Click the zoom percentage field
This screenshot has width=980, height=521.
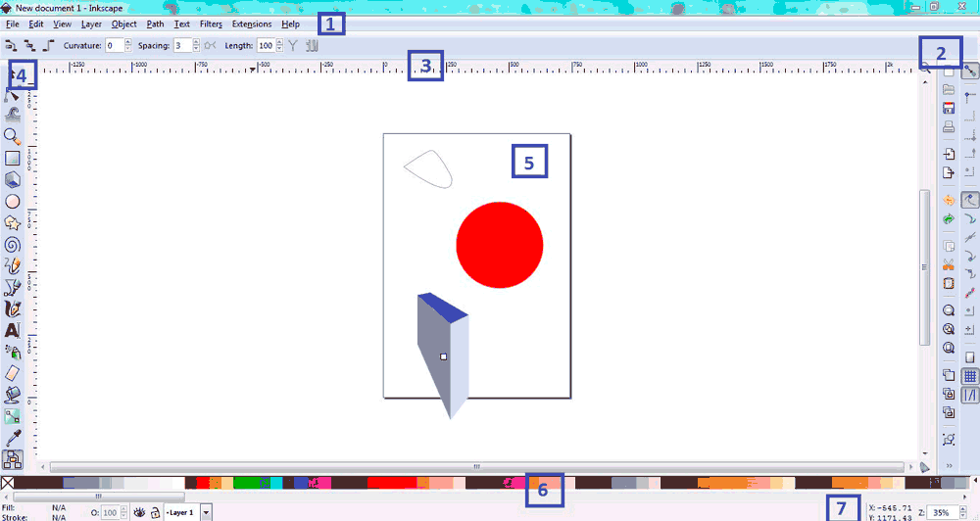click(943, 512)
